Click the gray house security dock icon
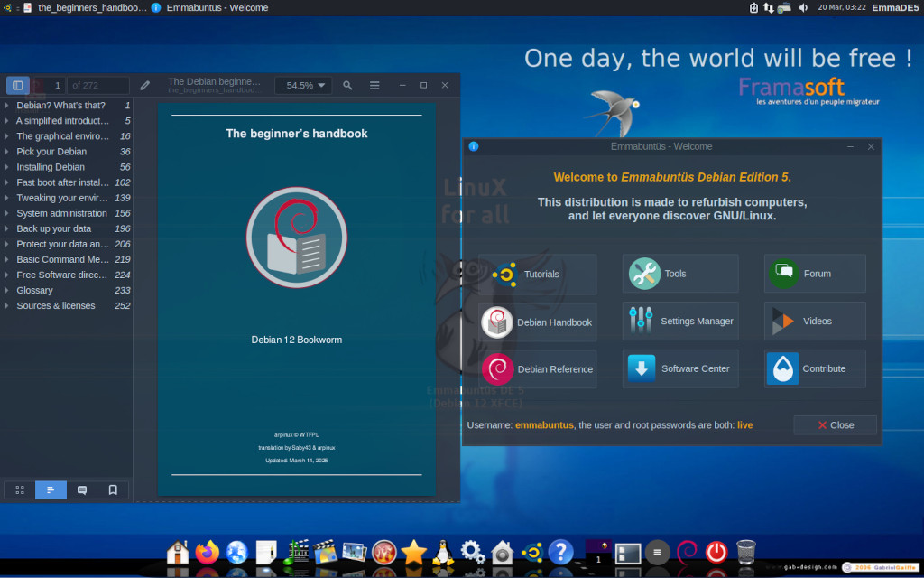The height and width of the screenshot is (578, 924). tap(502, 553)
